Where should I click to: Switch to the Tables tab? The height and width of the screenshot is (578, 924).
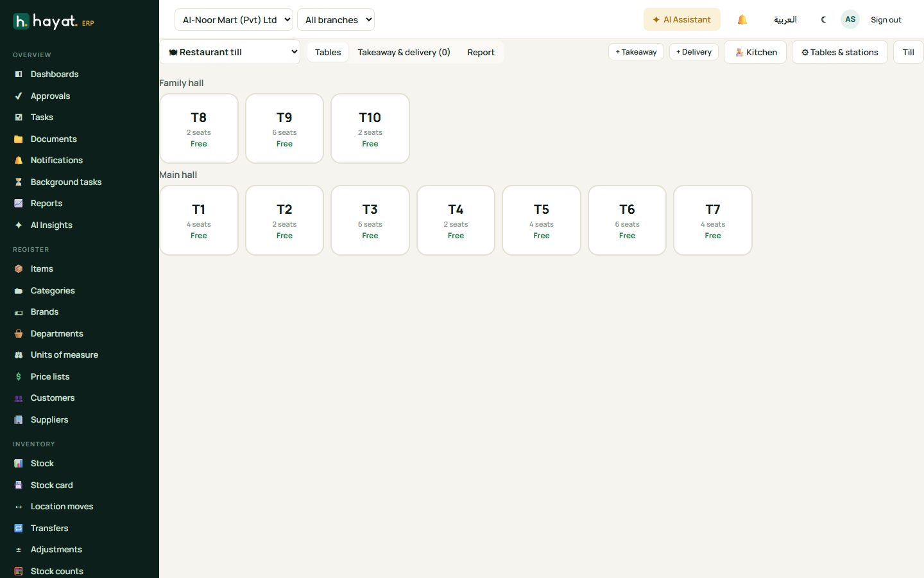point(328,52)
